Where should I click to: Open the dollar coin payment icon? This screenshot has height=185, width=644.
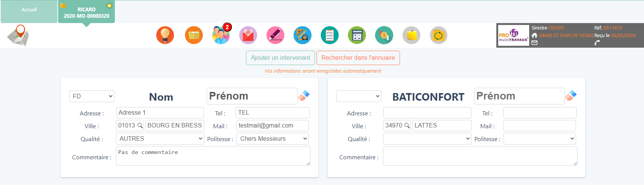pyautogui.click(x=384, y=36)
